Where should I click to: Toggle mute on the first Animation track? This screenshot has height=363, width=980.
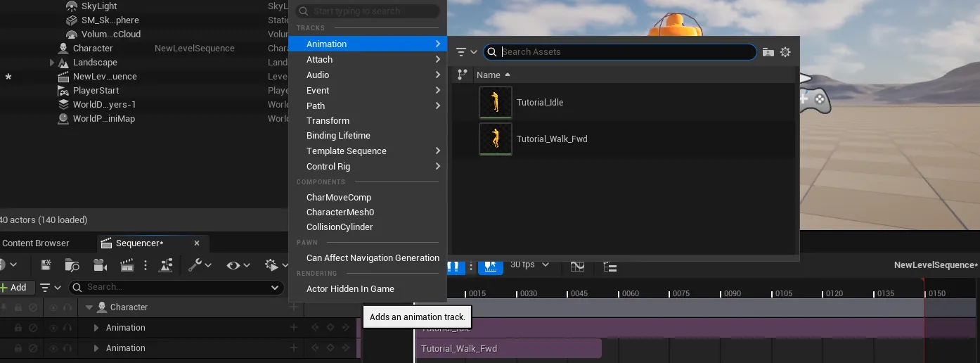(x=32, y=328)
